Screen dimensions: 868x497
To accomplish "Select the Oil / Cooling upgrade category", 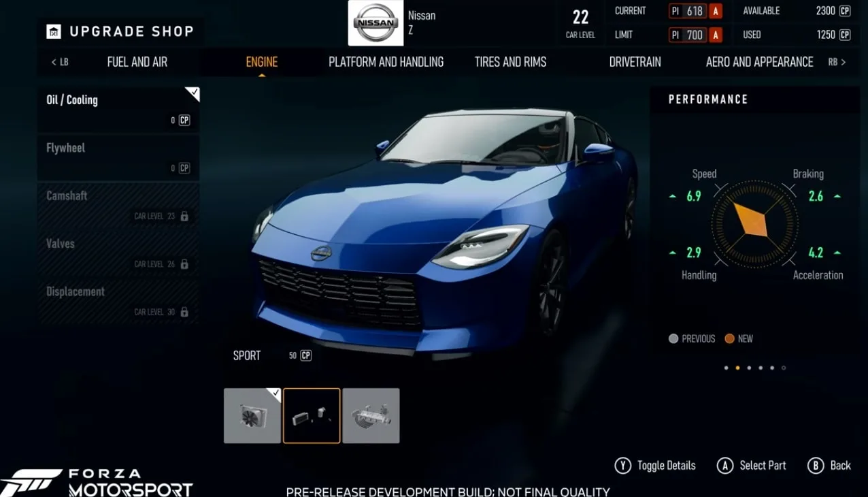I will pos(118,109).
